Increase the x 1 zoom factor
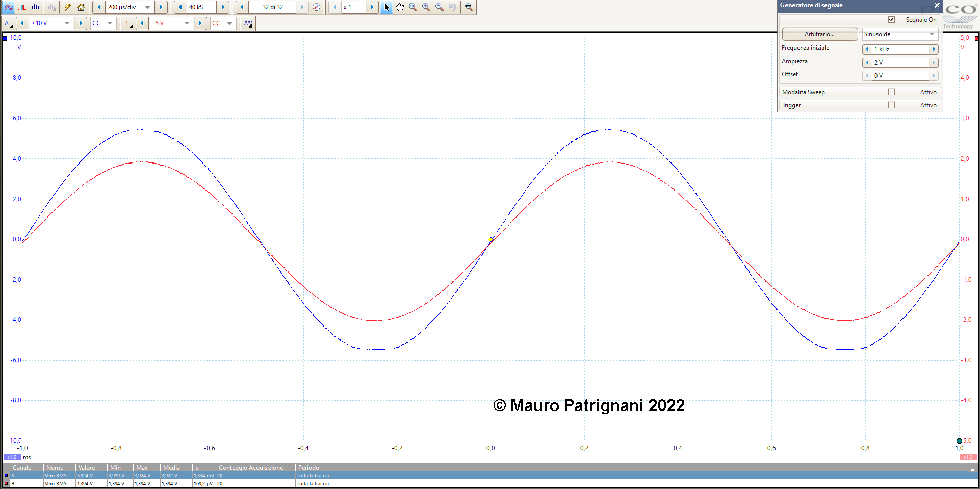 (x=372, y=7)
